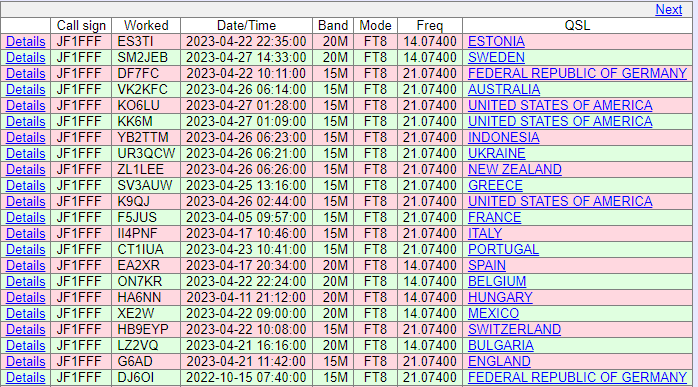Open FEDERAL REPUBLIC OF GERMANY link for DJ6OI
The width and height of the screenshot is (698, 387).
click(577, 378)
